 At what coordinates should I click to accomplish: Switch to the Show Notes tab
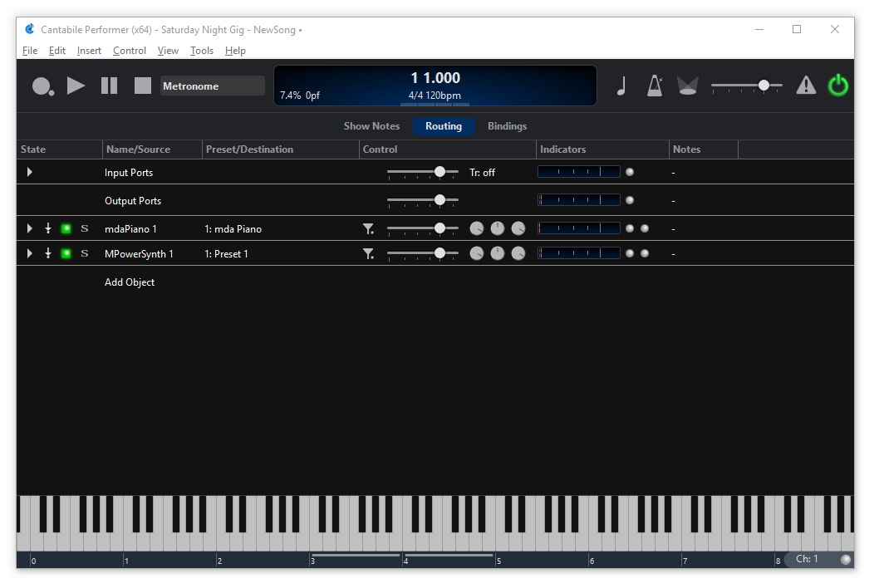(x=372, y=126)
